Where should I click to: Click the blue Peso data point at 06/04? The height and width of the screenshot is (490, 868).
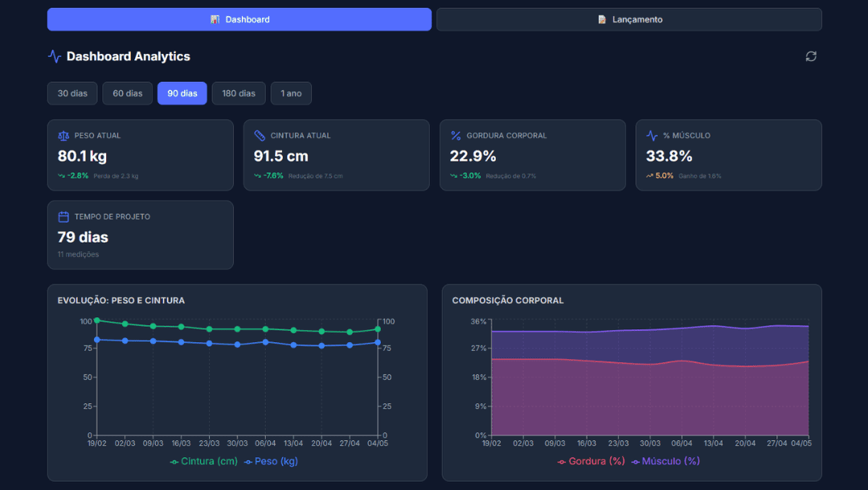[x=266, y=342]
